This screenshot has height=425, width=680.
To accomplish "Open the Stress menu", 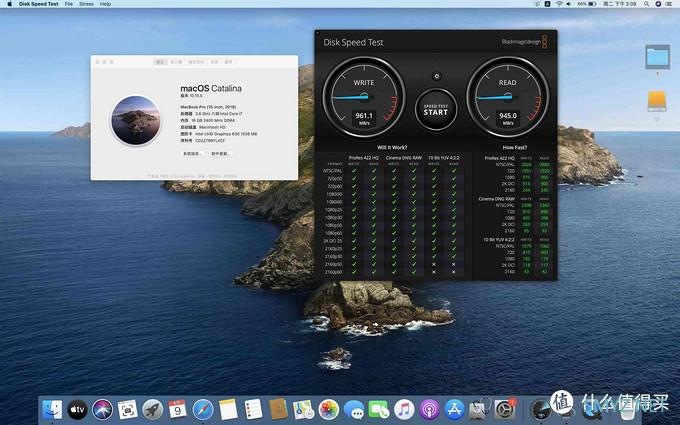I will point(86,4).
